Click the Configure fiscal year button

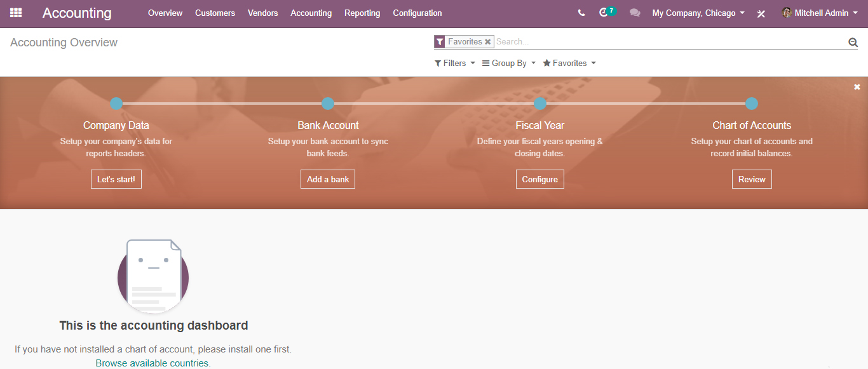pos(540,179)
